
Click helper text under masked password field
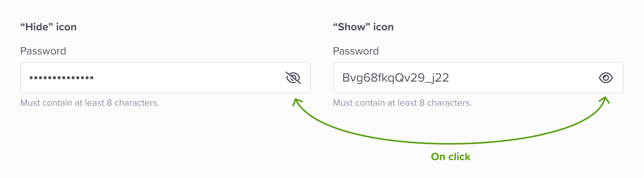pyautogui.click(x=90, y=103)
